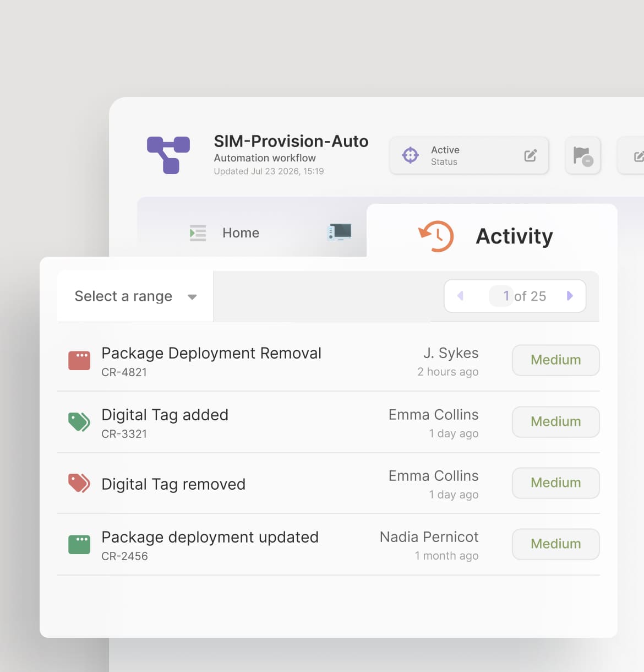Click the orange history clock icon

436,236
